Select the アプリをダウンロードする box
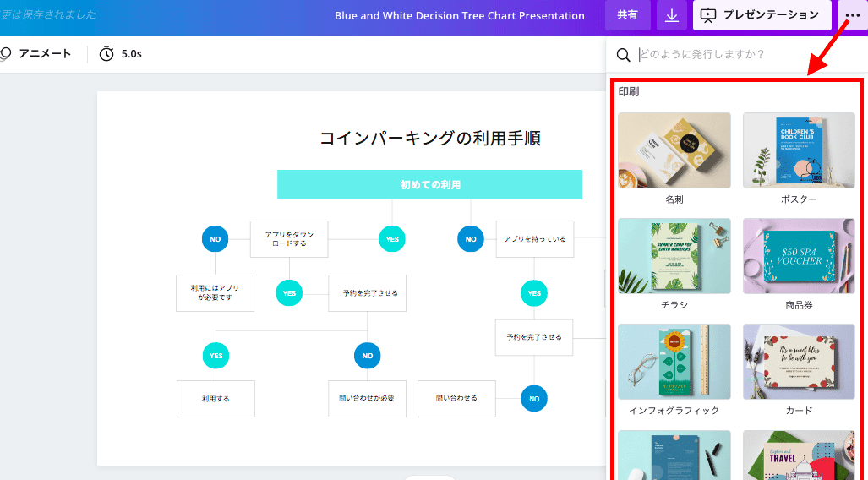The width and height of the screenshot is (868, 480). (x=289, y=239)
